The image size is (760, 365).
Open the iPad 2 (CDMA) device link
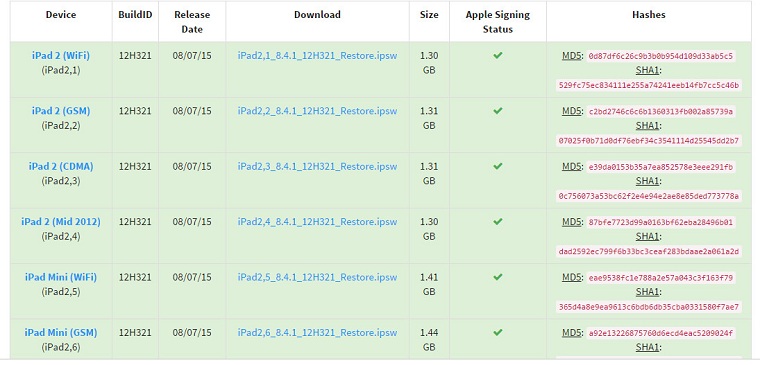(61, 167)
